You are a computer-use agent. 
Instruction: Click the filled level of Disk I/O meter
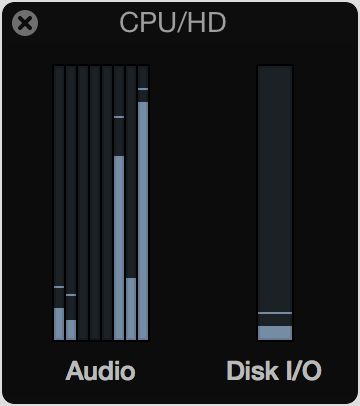point(275,333)
